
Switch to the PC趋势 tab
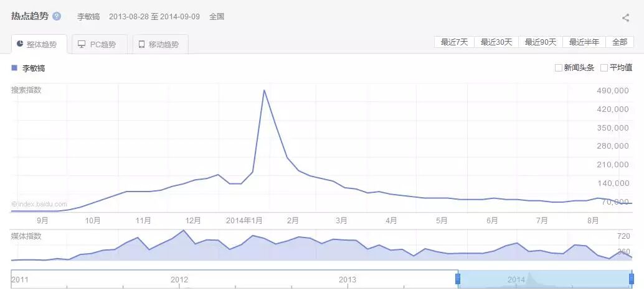point(100,44)
